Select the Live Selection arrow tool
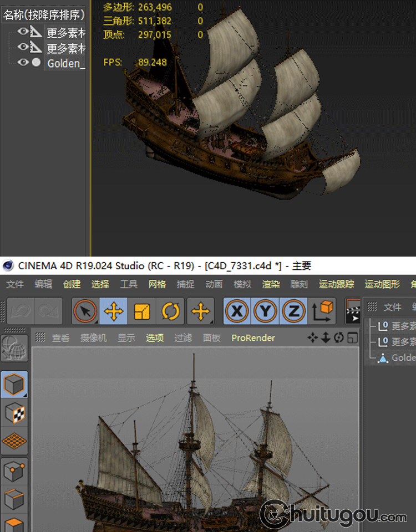 [x=85, y=312]
